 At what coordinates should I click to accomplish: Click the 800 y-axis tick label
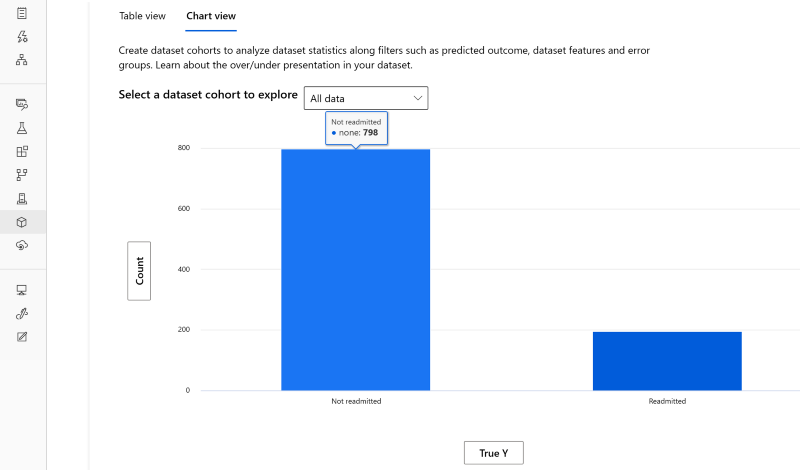(184, 147)
